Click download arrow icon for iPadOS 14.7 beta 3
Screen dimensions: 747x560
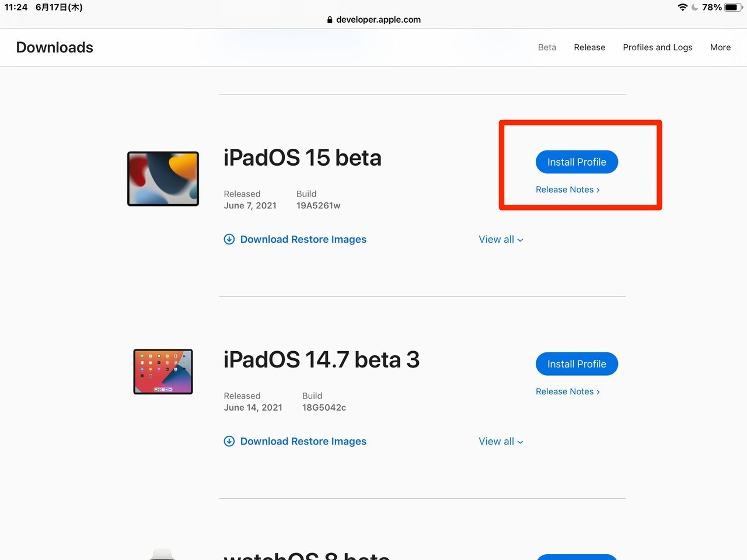pyautogui.click(x=229, y=441)
